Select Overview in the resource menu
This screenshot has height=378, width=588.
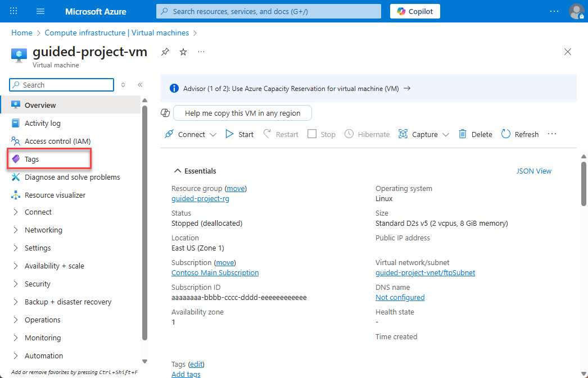(x=70, y=105)
